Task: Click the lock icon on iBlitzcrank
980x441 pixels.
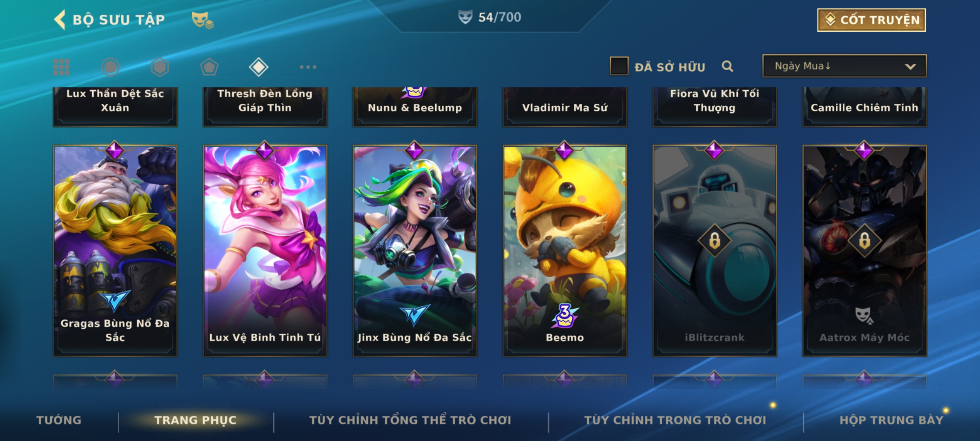Action: point(715,241)
